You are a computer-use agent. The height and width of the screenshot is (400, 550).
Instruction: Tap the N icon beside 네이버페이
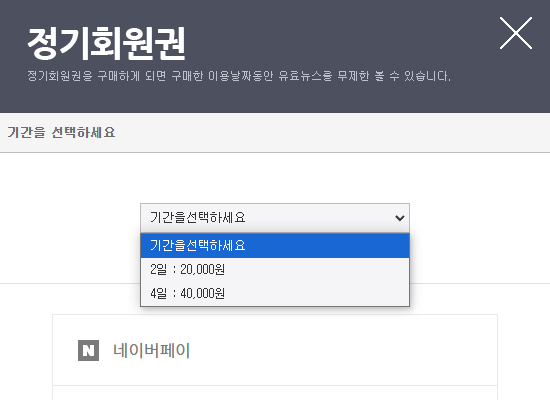point(88,350)
